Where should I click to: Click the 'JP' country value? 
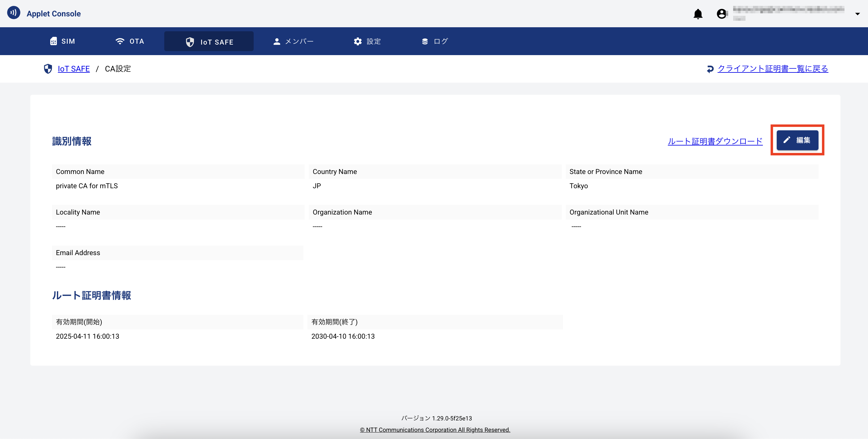(317, 186)
